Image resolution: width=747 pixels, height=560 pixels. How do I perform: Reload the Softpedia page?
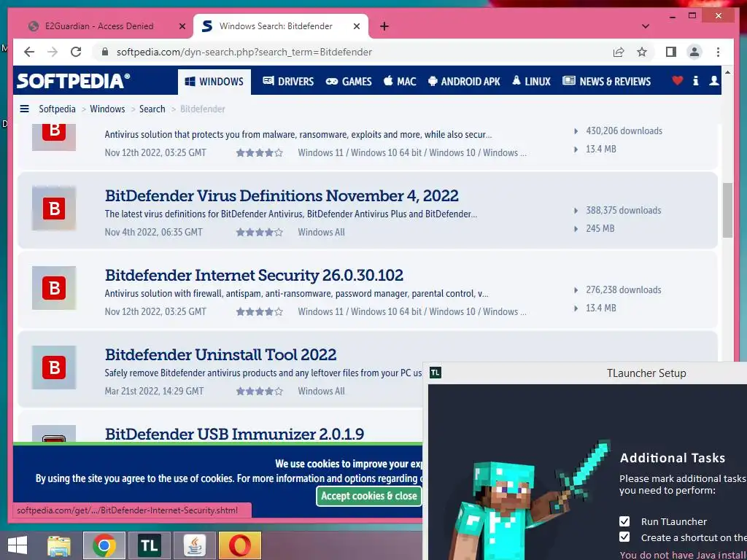click(76, 52)
